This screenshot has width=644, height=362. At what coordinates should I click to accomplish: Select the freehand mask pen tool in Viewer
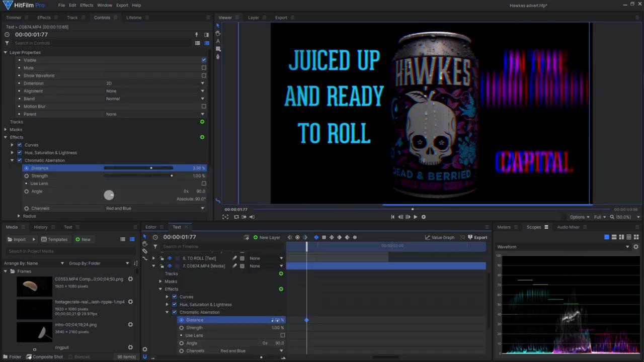218,56
